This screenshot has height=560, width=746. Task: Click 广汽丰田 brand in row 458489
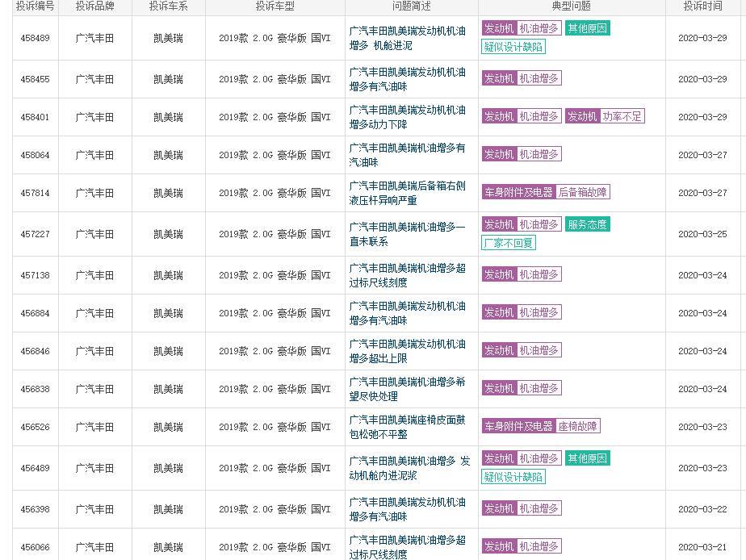pos(94,39)
